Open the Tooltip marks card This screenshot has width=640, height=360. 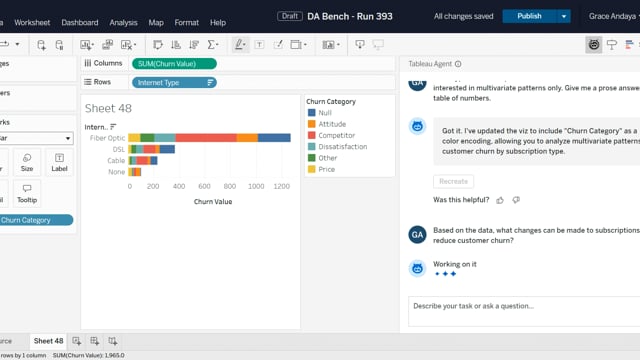[x=27, y=193]
